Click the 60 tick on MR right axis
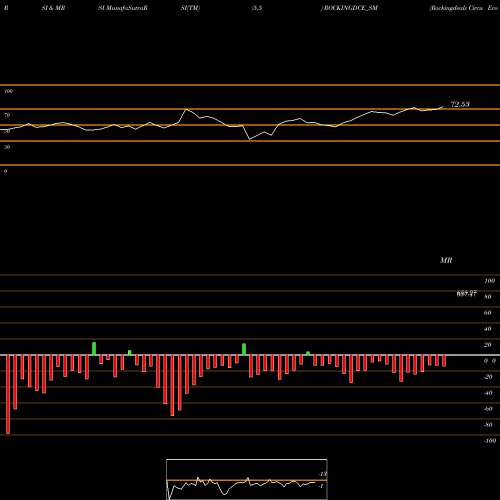 (488, 313)
